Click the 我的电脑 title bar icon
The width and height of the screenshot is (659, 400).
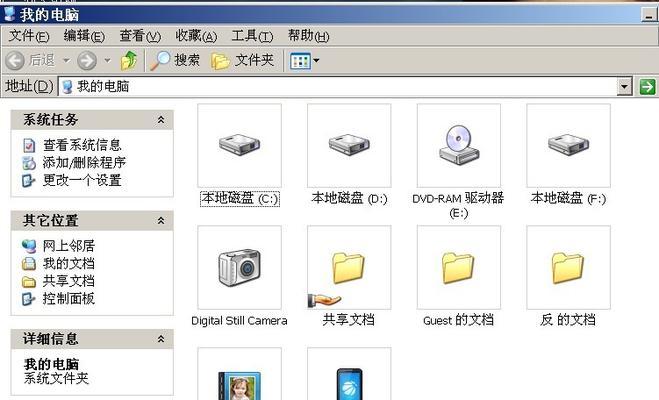8,14
